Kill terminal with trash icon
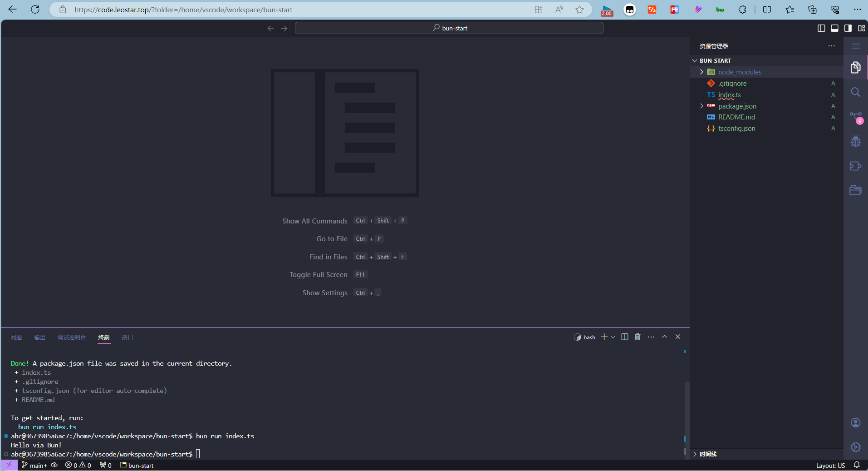 [x=638, y=337]
